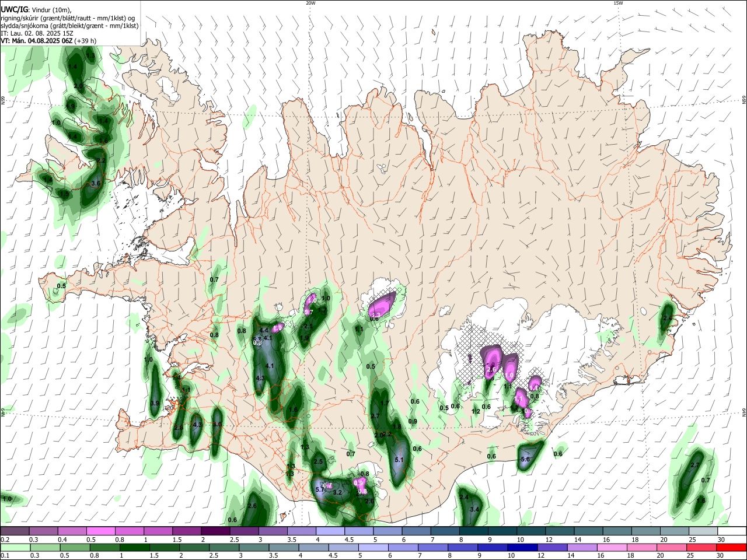The height and width of the screenshot is (560, 747).
Task: Click the 4.4 precipitation value on the map
Action: click(x=264, y=331)
